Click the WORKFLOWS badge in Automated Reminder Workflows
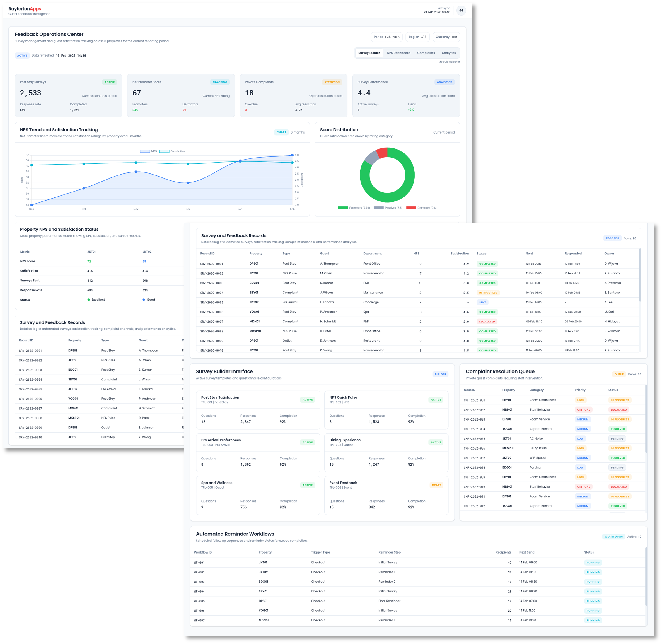The height and width of the screenshot is (644, 662). (x=613, y=537)
